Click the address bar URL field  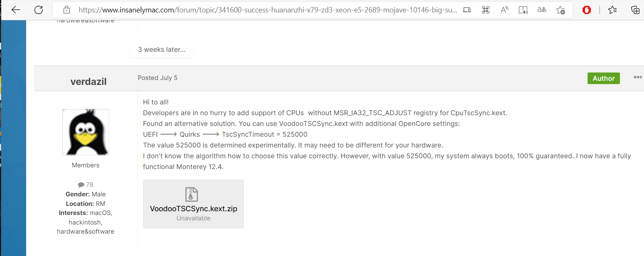(266, 10)
